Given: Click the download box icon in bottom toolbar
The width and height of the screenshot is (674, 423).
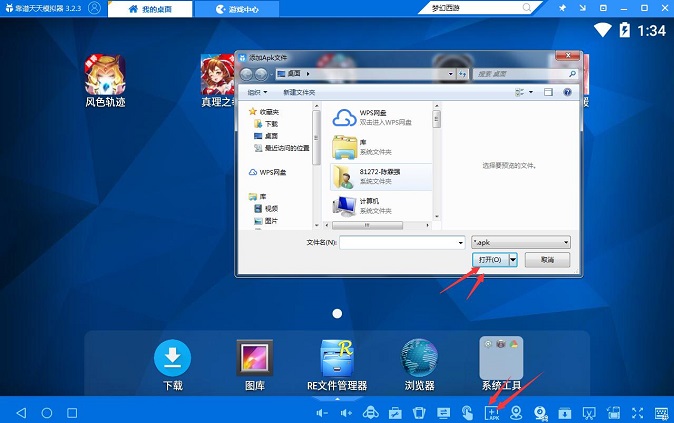Looking at the screenshot, I should click(x=564, y=413).
